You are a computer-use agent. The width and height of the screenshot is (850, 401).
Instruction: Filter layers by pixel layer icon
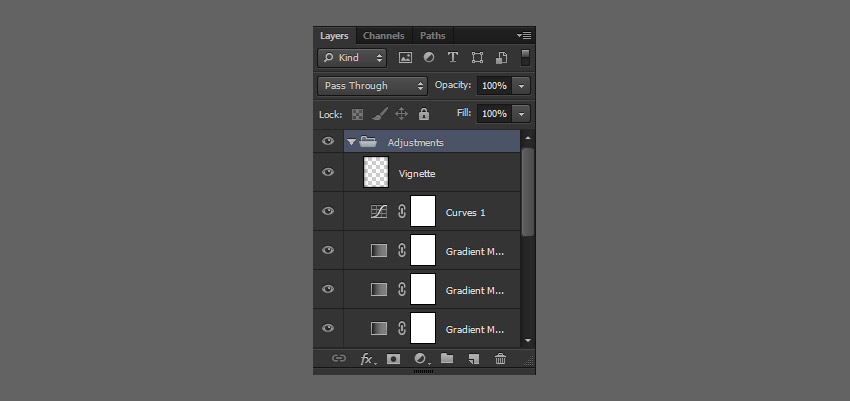coord(405,57)
